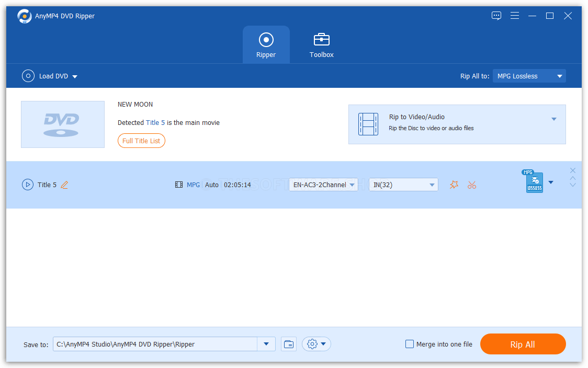Minimize the DVD Ripper window
Screen dimensions: 588x368
(532, 16)
